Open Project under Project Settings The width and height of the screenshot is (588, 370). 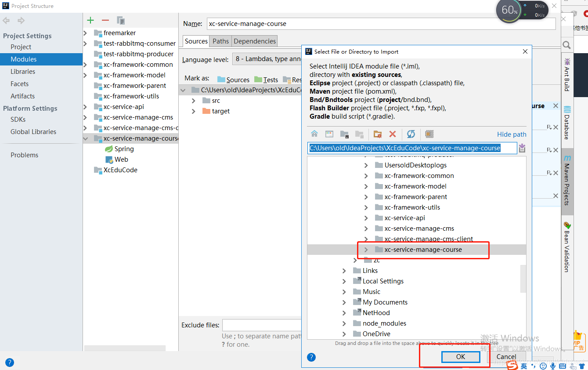[21, 47]
